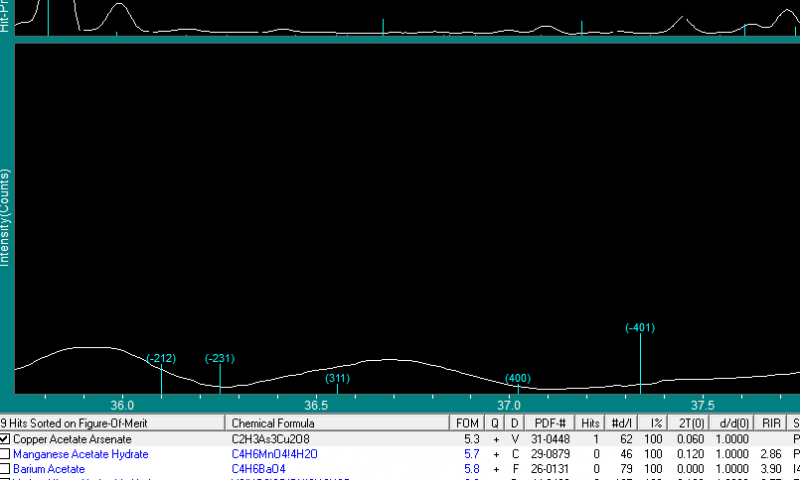Click the RIR column header
This screenshot has width=800, height=480.
771,423
